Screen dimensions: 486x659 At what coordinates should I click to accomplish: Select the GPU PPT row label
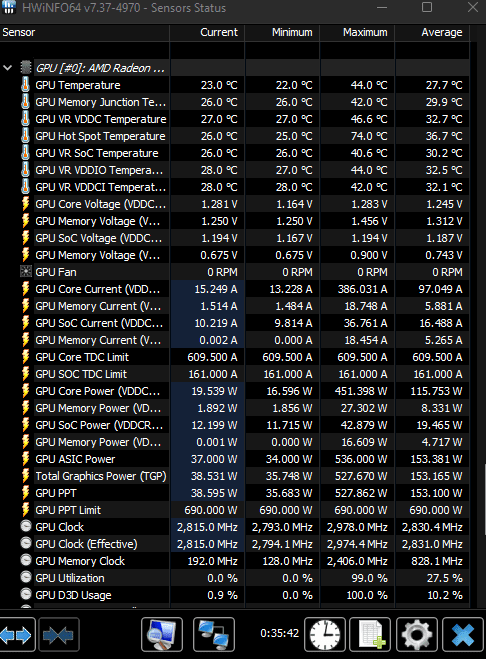[56, 493]
